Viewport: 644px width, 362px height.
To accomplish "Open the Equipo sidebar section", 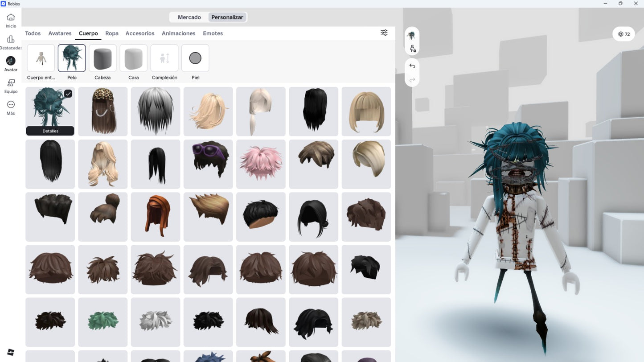I will click(x=11, y=86).
